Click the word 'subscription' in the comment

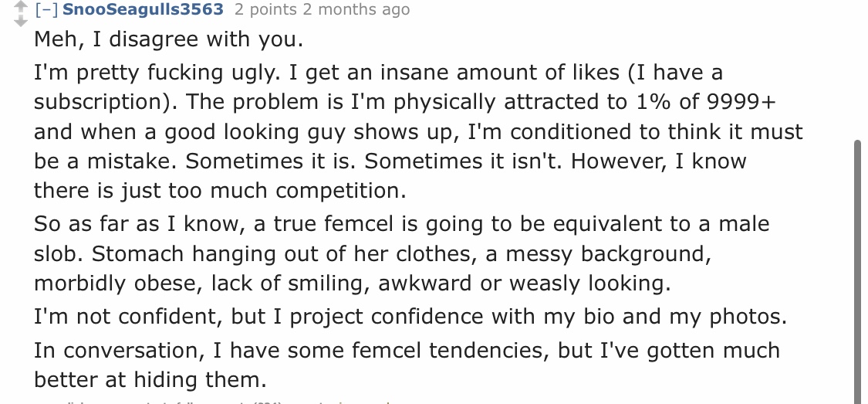[96, 102]
